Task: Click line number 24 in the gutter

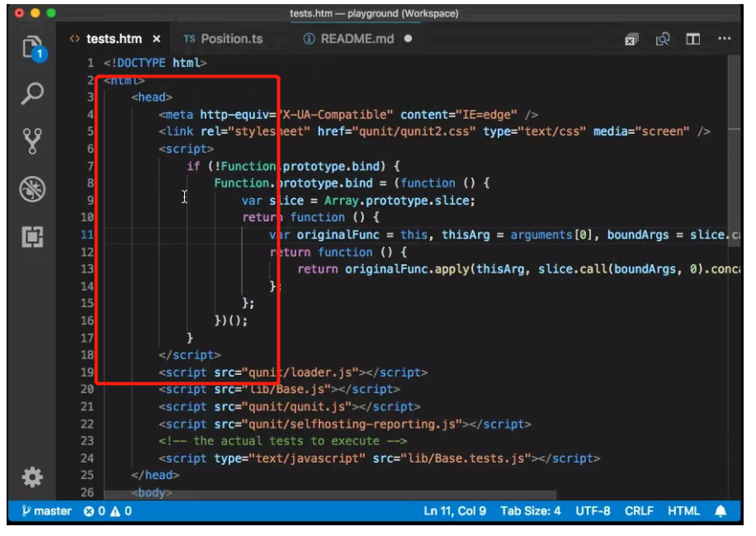Action: pyautogui.click(x=87, y=458)
